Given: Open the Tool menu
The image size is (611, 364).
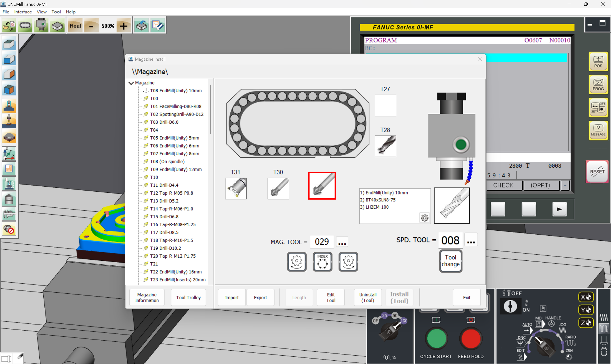Looking at the screenshot, I should tap(56, 12).
